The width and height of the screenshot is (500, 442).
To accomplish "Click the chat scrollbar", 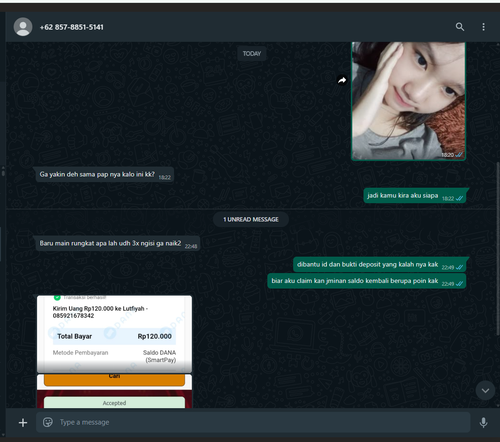I will tap(498, 248).
